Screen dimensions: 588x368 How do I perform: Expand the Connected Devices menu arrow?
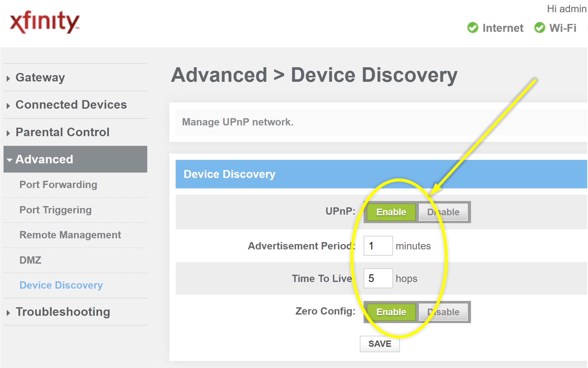coord(8,106)
